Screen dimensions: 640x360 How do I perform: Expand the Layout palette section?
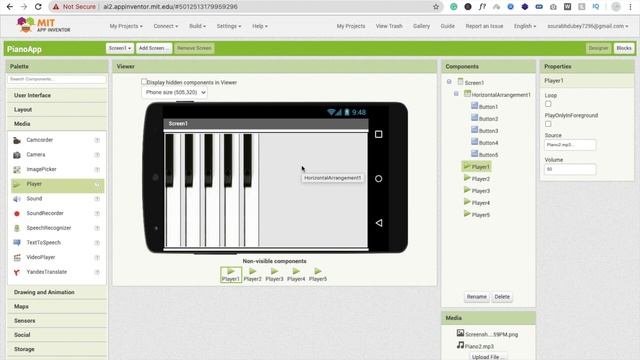click(57, 109)
